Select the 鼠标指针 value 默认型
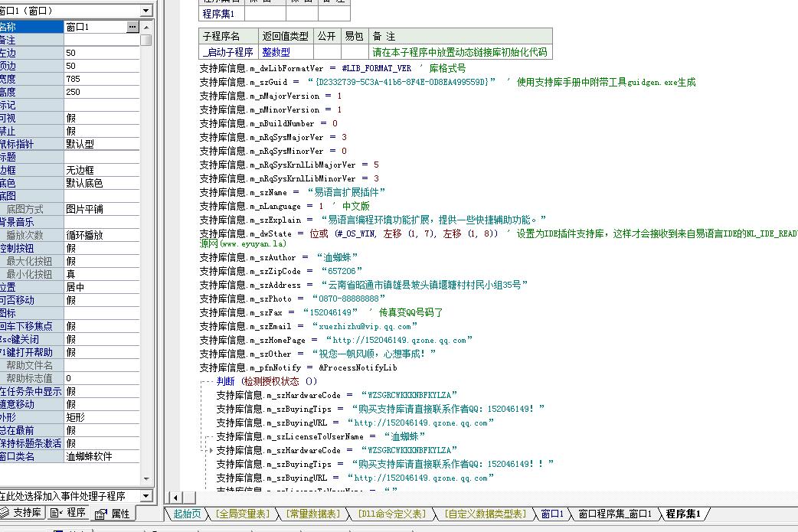The height and width of the screenshot is (532, 798). [102, 144]
